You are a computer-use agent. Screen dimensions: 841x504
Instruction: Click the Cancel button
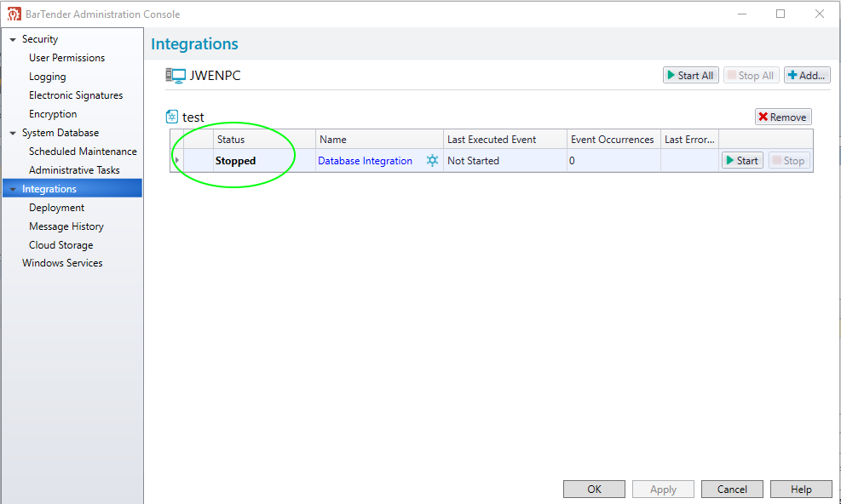point(732,490)
